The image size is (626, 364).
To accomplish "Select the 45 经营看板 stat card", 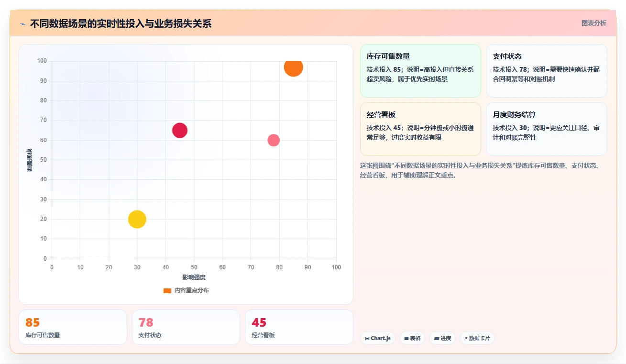I will (299, 327).
